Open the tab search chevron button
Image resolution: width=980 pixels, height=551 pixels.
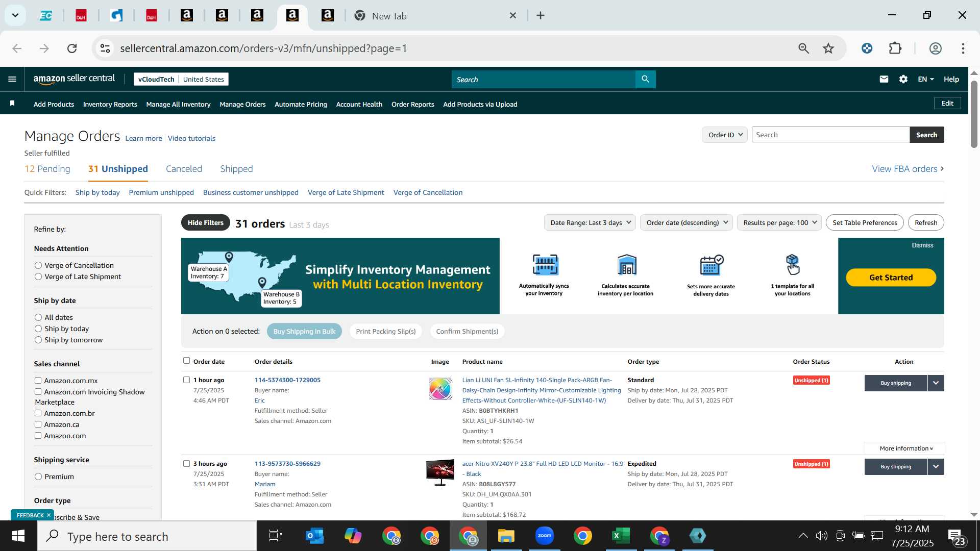point(15,15)
